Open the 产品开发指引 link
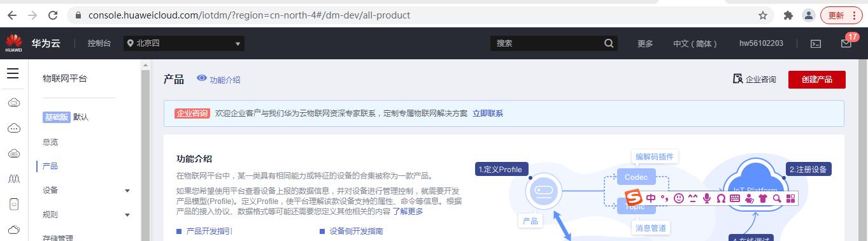 click(x=209, y=231)
